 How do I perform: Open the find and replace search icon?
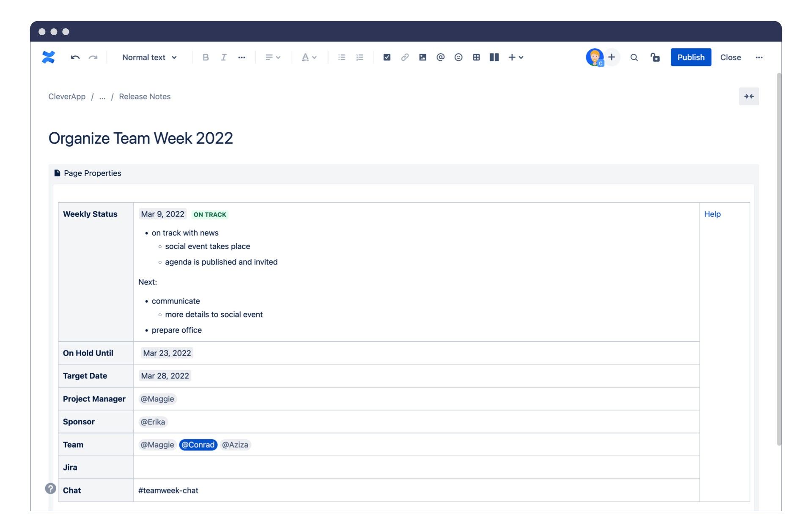[634, 57]
